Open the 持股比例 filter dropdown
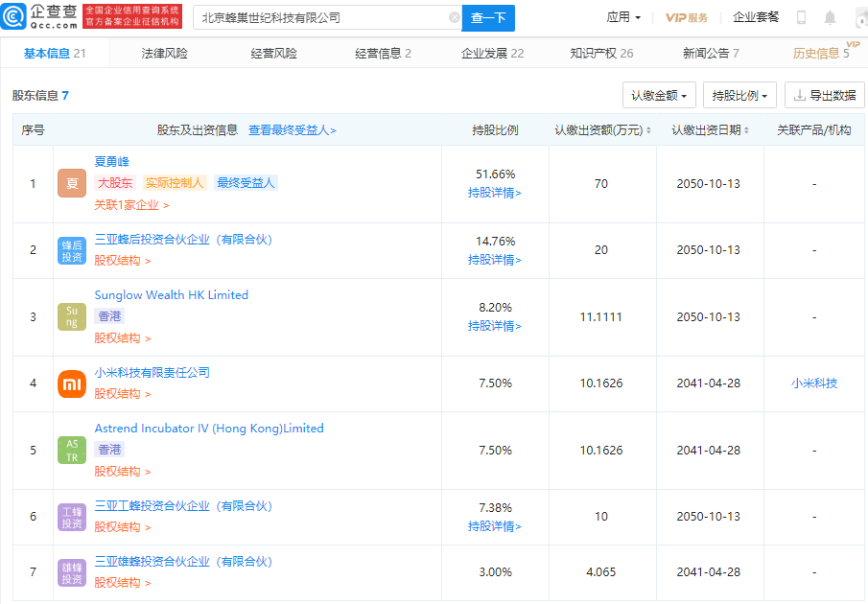Screen dimensions: 868x604 (739, 95)
